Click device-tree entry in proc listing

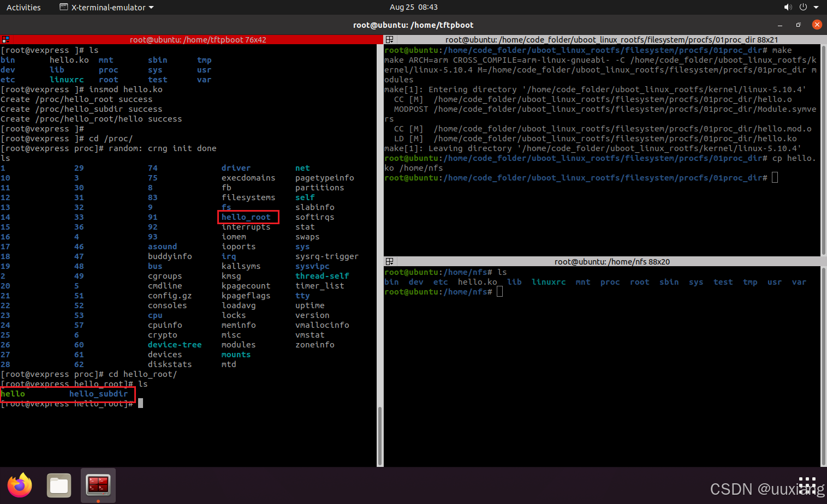click(x=175, y=345)
